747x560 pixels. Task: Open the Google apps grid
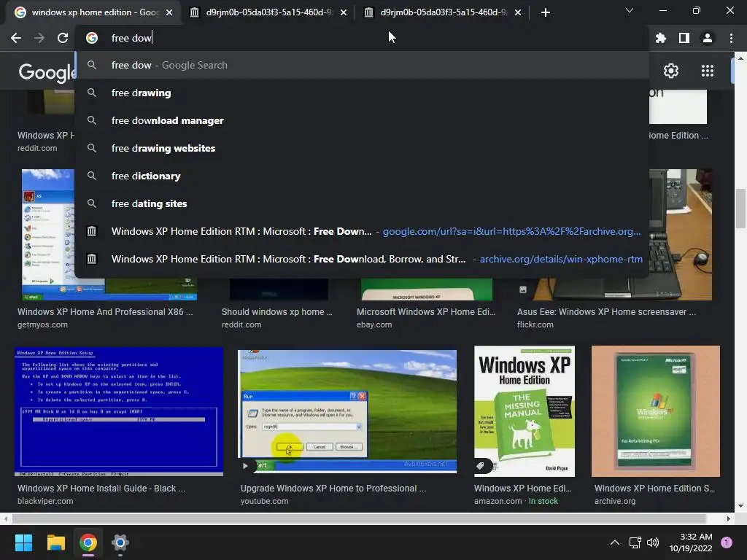click(x=708, y=71)
